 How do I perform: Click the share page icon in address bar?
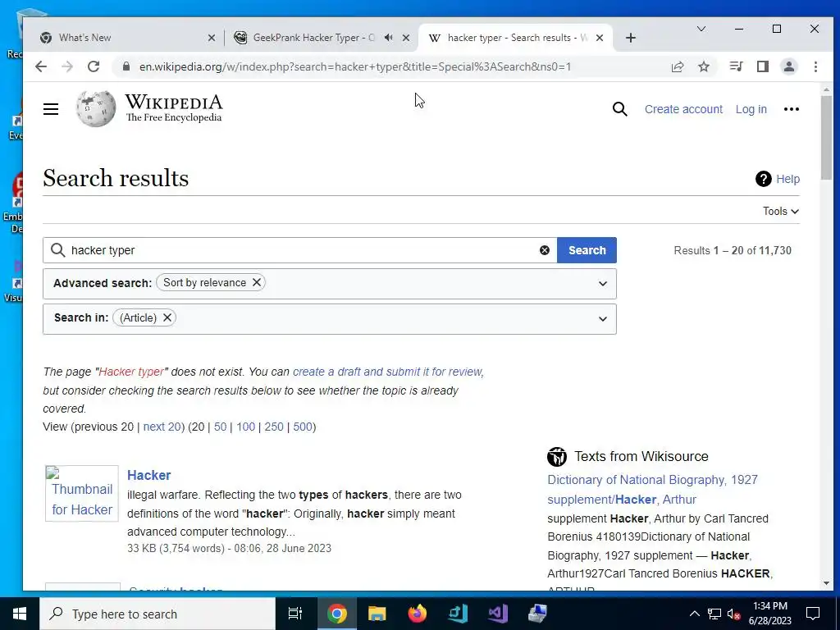pyautogui.click(x=678, y=66)
